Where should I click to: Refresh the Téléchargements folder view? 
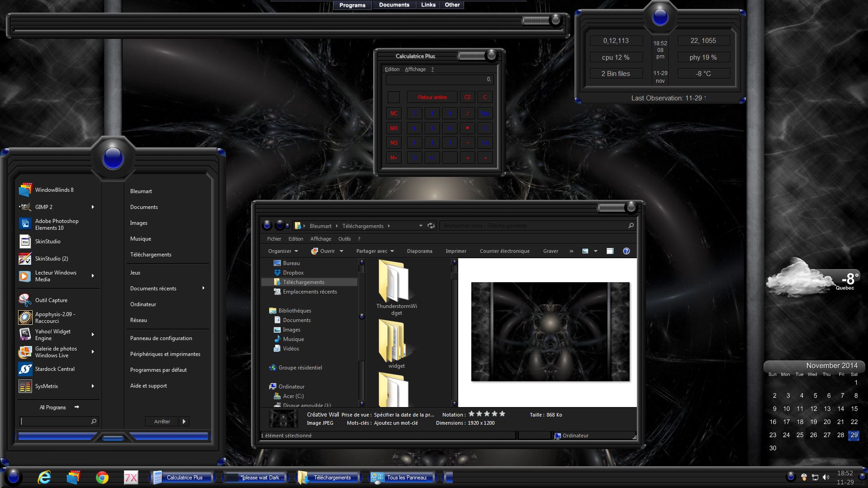pos(431,226)
